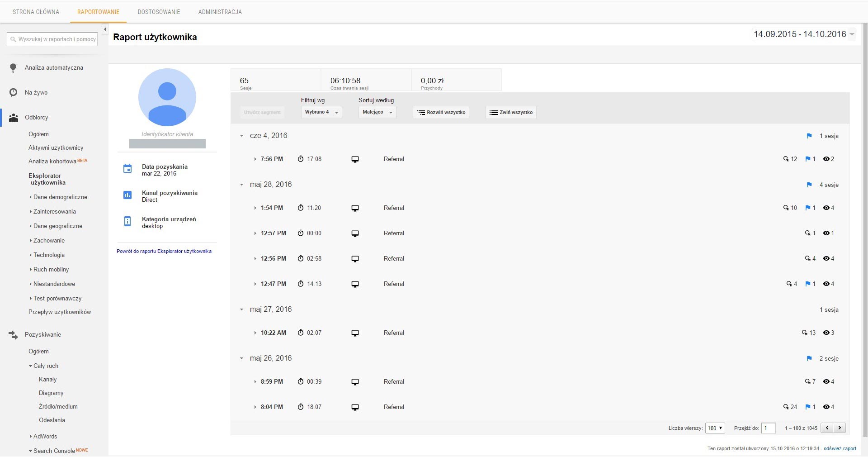
Task: Click the Odbiorcy people icon
Action: coord(14,118)
